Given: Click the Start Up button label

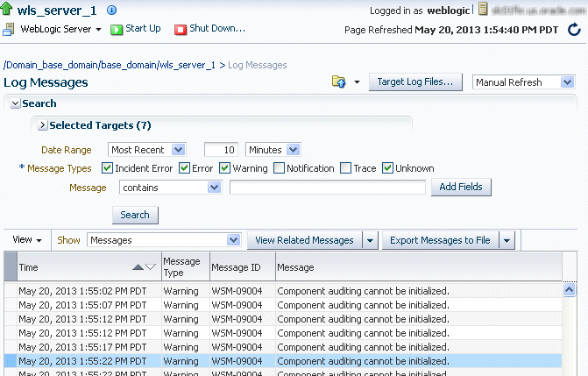Looking at the screenshot, I should 143,29.
